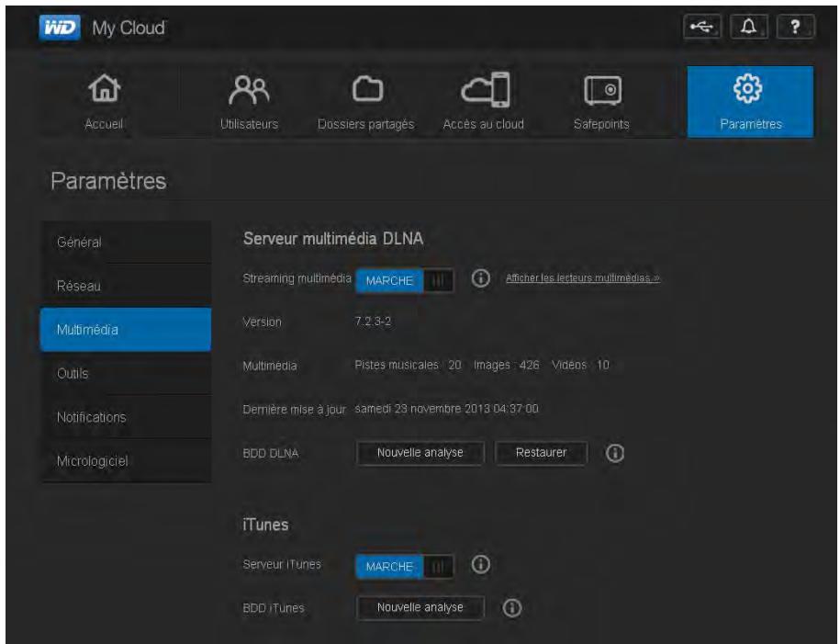
Task: Toggle Serveur iTunes switch
Action: tap(405, 566)
